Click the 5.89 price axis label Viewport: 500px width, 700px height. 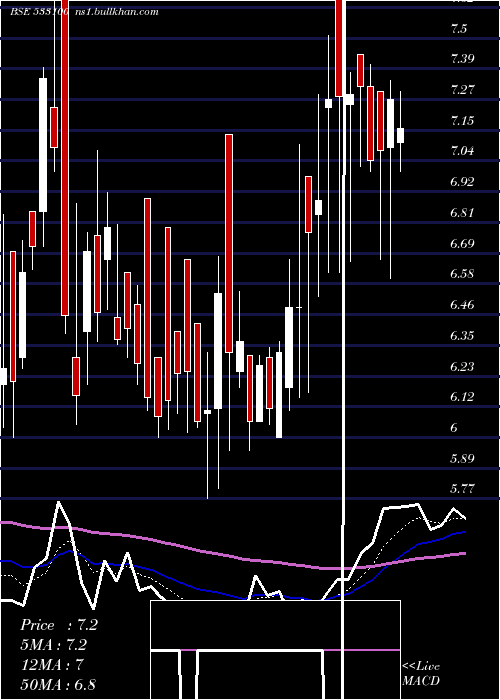tap(462, 458)
